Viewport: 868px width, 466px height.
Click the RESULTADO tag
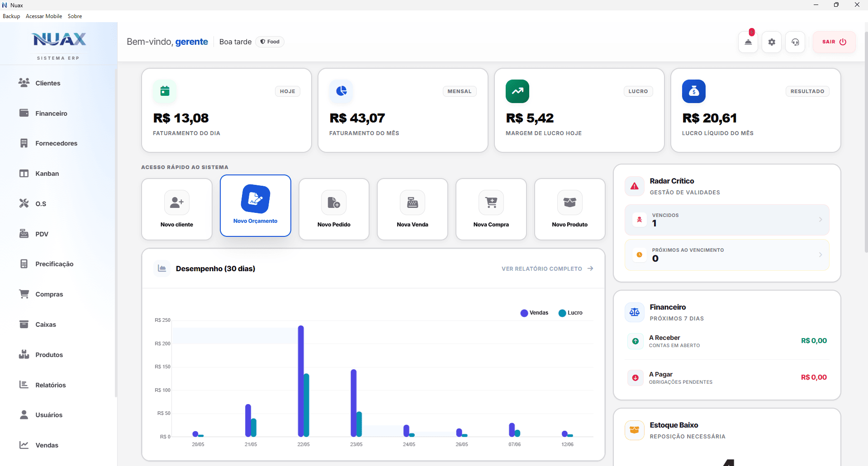807,91
